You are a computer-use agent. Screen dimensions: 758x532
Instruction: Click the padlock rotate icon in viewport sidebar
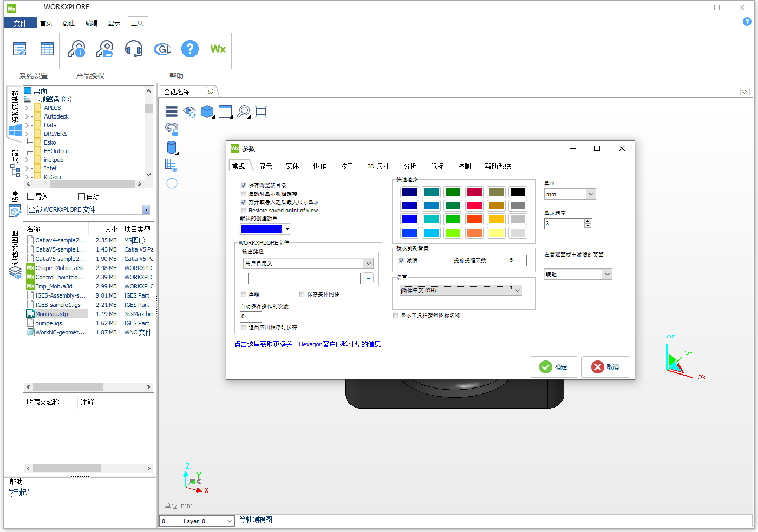[x=172, y=129]
